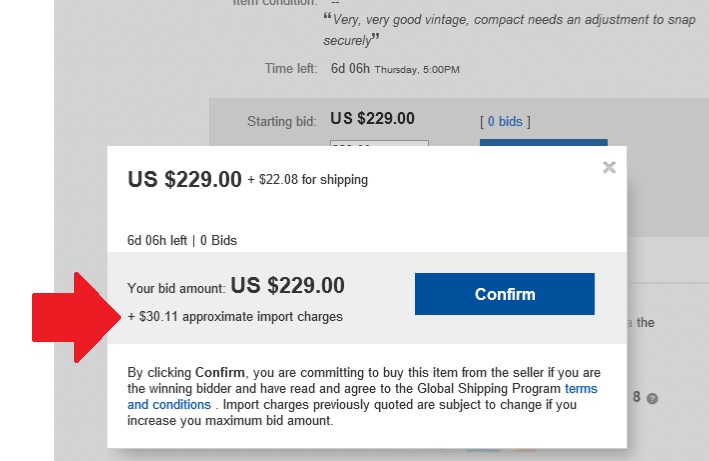Click the Starting bid US $229.00 price
Image resolution: width=709 pixels, height=461 pixels.
click(x=372, y=118)
